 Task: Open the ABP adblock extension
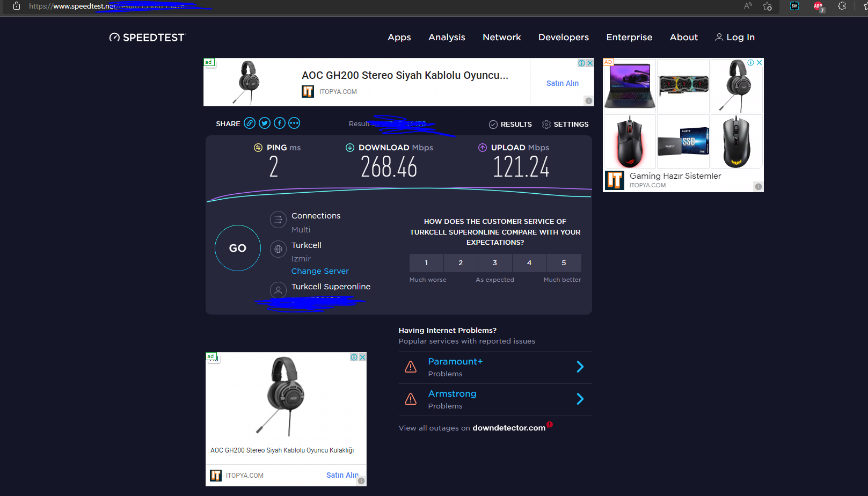coord(819,6)
